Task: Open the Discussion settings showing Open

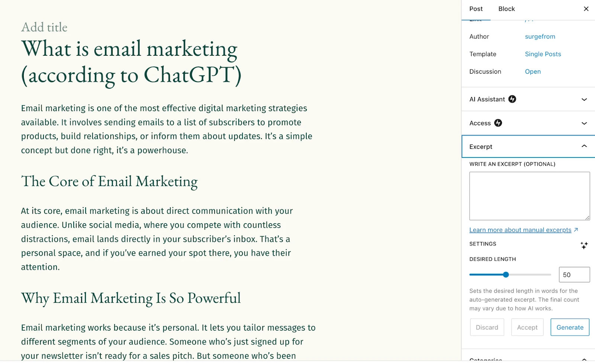Action: pos(533,72)
